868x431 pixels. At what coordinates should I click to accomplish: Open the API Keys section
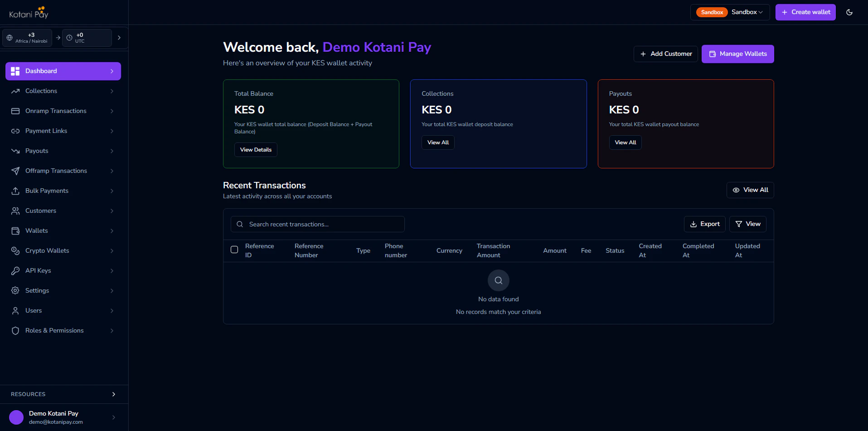(38, 270)
